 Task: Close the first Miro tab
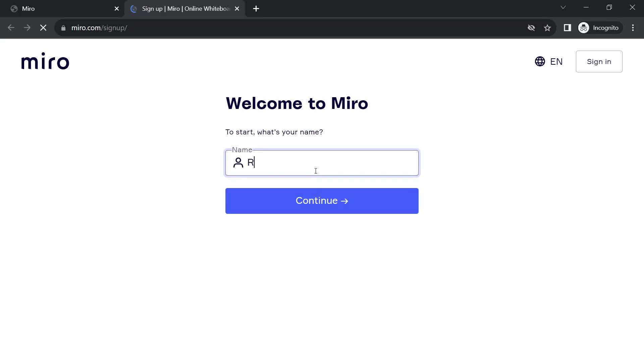coord(116,9)
